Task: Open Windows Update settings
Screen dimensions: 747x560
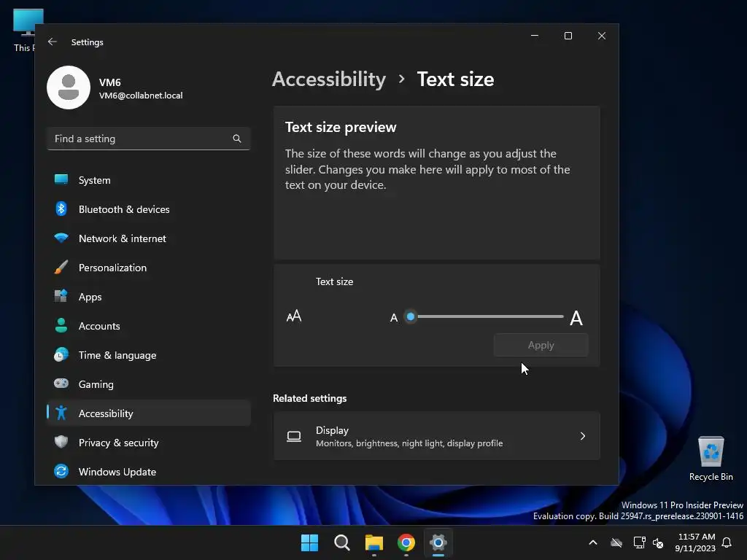Action: point(148,472)
